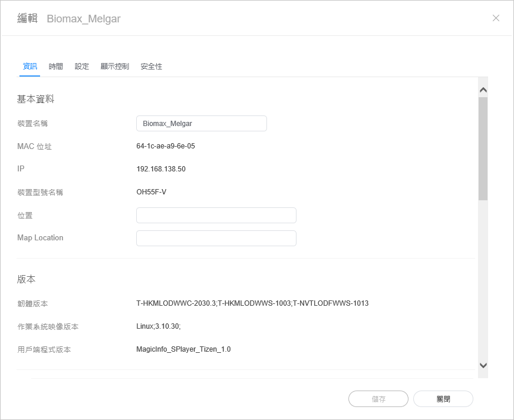The image size is (514, 420).
Task: Click the vertical scrollbar thumb
Action: tap(483, 148)
